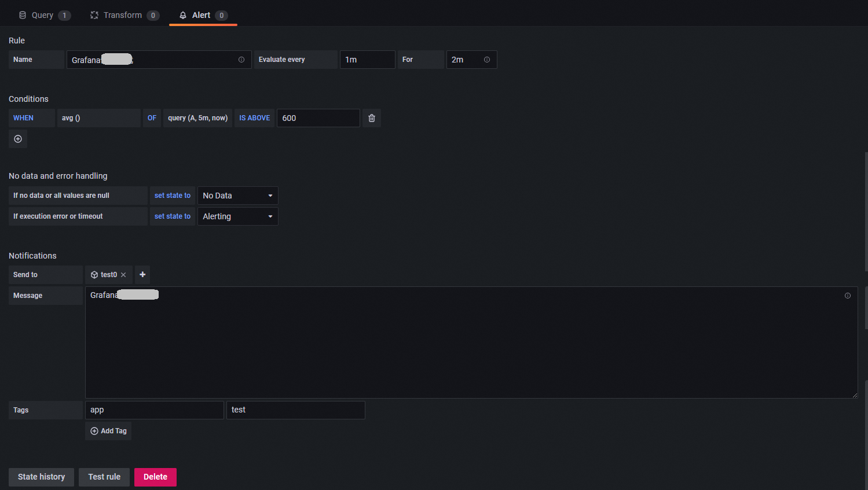Switch to the Query tab
Image resolution: width=868 pixels, height=490 pixels.
point(45,15)
